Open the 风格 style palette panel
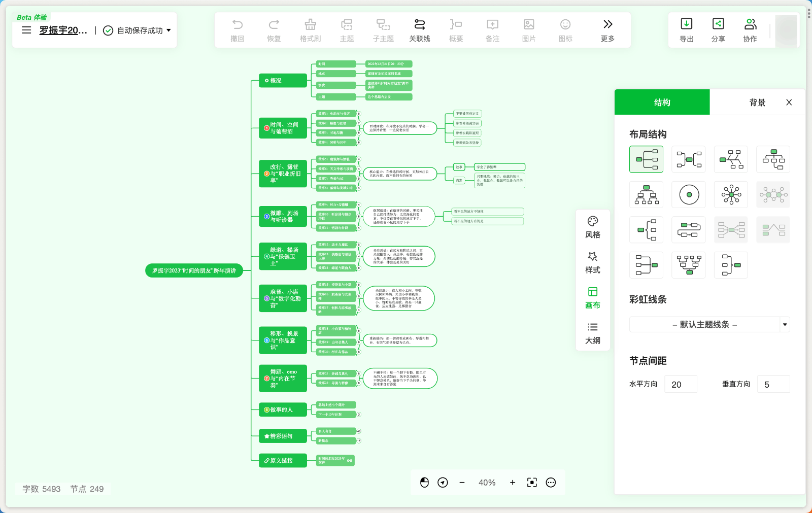Image resolution: width=812 pixels, height=513 pixels. 592,227
